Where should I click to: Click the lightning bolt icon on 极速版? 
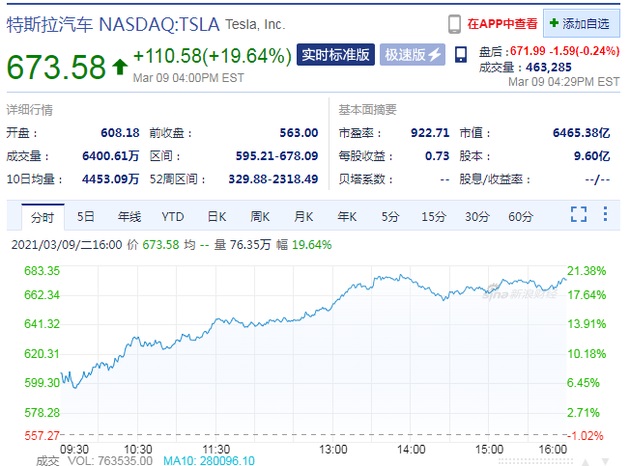[x=436, y=54]
